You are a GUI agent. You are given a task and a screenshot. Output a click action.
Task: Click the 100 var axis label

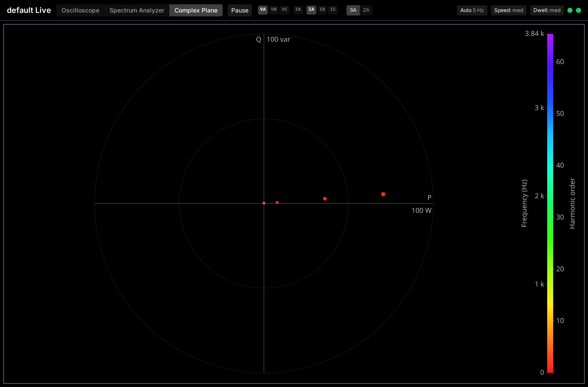coord(278,40)
